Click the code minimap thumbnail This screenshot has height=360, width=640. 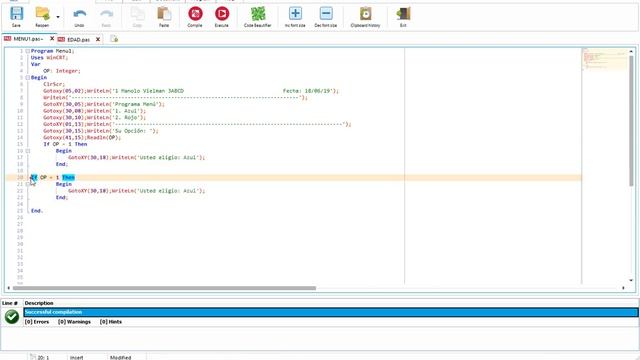click(x=604, y=60)
